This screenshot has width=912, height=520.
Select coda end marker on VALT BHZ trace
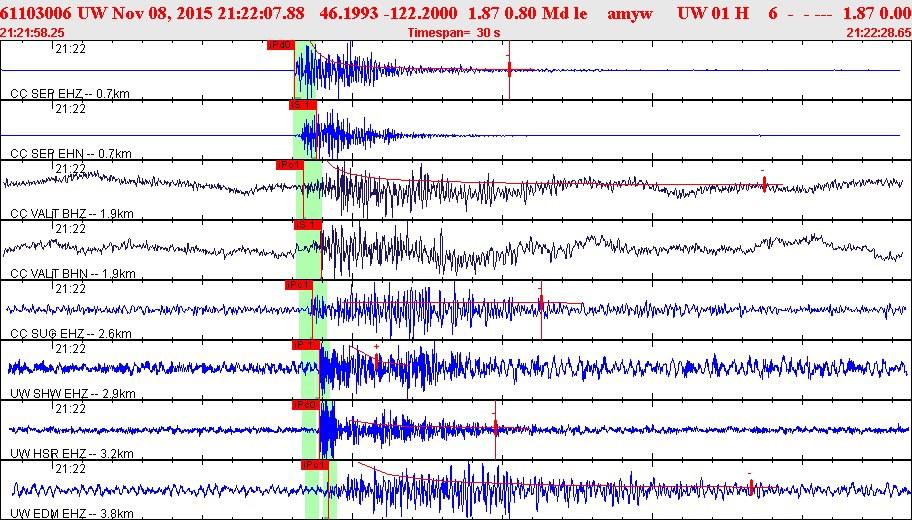(x=764, y=184)
